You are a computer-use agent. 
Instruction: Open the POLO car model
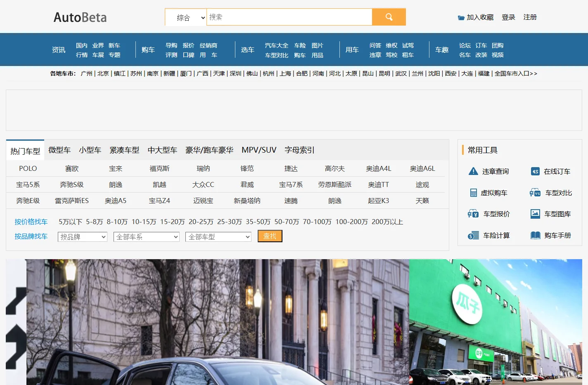coord(28,168)
